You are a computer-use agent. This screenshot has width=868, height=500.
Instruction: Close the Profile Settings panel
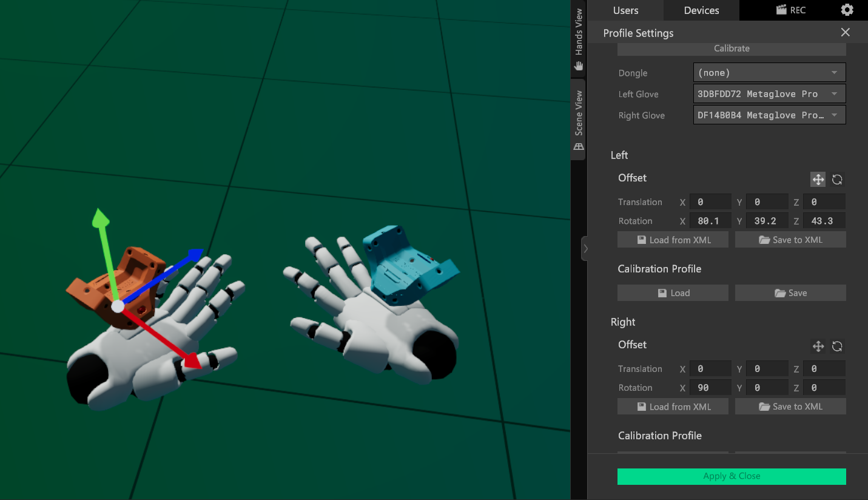(x=845, y=33)
